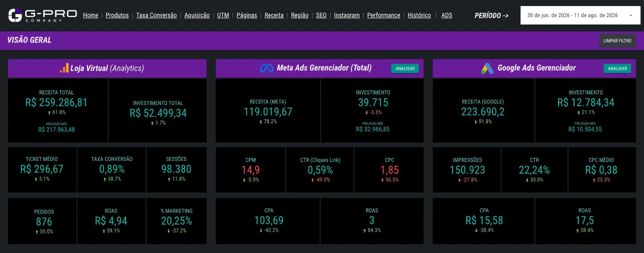Open the Taxa Conversão page
This screenshot has width=644, height=253.
[x=156, y=15]
